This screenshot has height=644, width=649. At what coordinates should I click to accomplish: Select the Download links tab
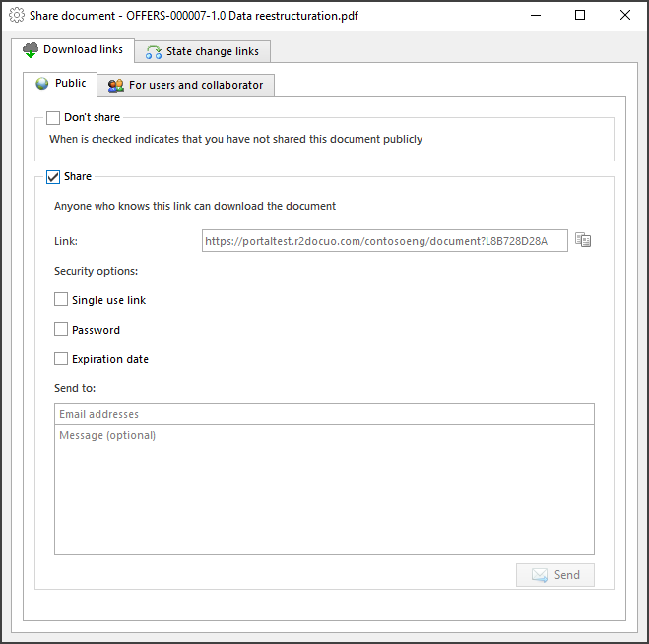tap(73, 50)
